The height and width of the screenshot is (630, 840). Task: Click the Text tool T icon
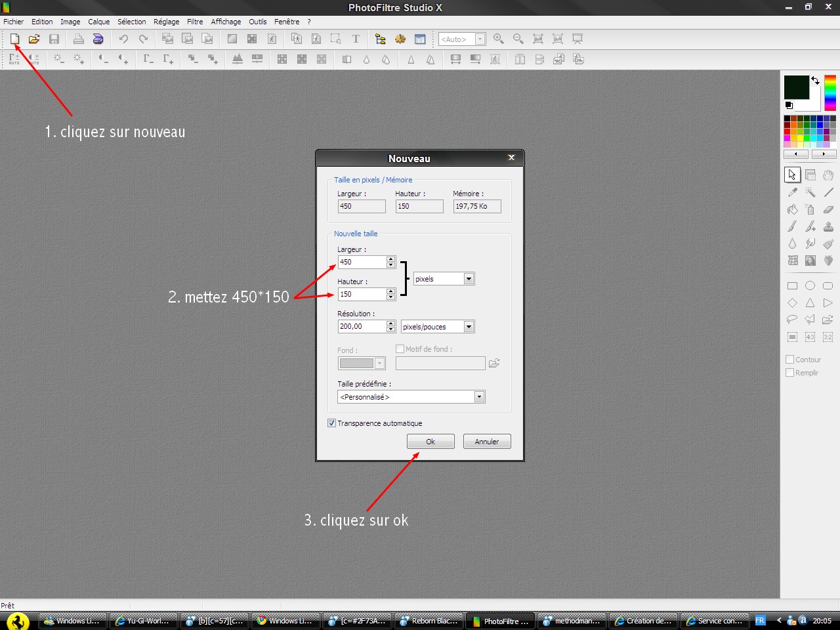(x=356, y=39)
